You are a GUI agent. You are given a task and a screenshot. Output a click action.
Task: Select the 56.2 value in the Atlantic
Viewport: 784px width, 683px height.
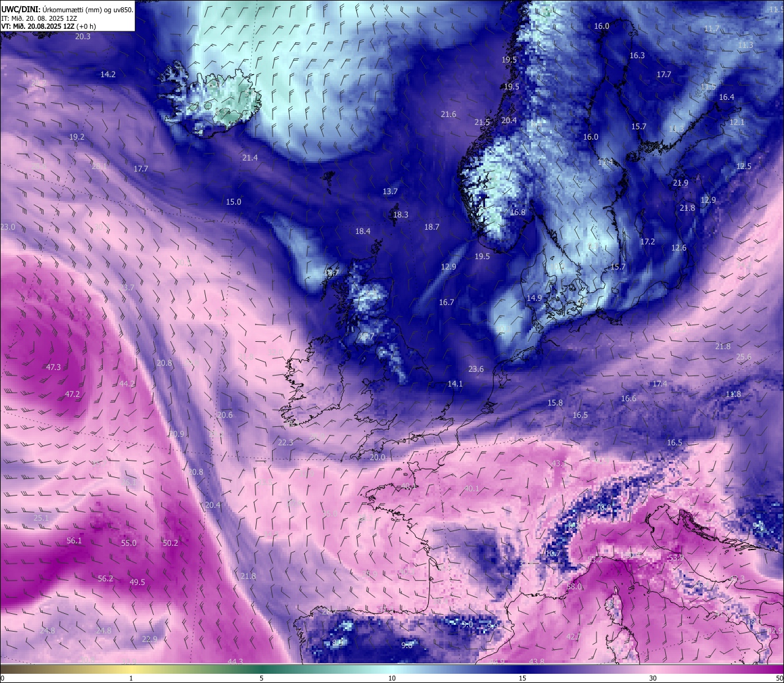(105, 579)
